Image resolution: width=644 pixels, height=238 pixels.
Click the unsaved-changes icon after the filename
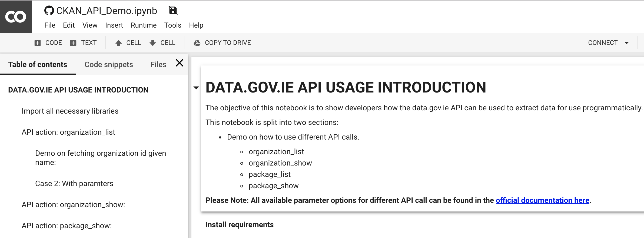coord(173,10)
